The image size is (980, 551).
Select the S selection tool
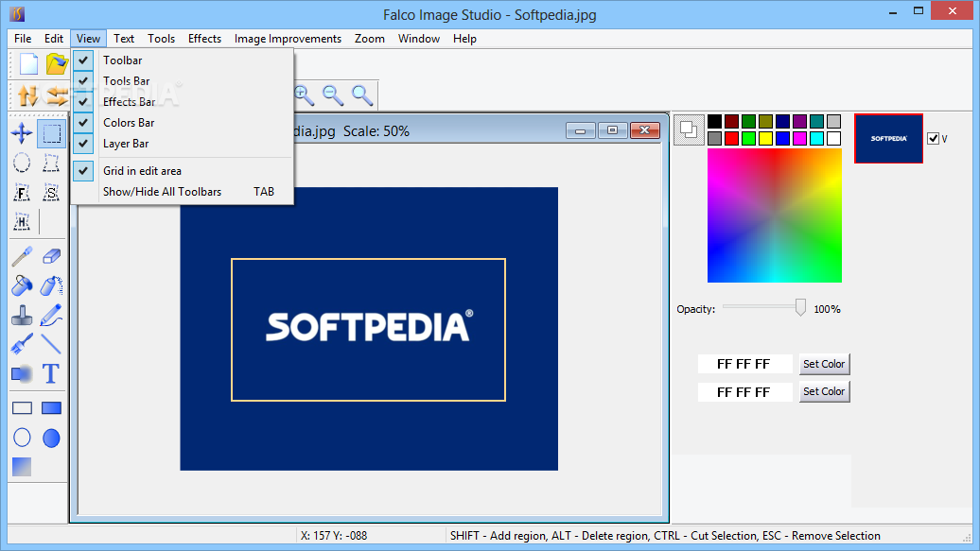(51, 193)
